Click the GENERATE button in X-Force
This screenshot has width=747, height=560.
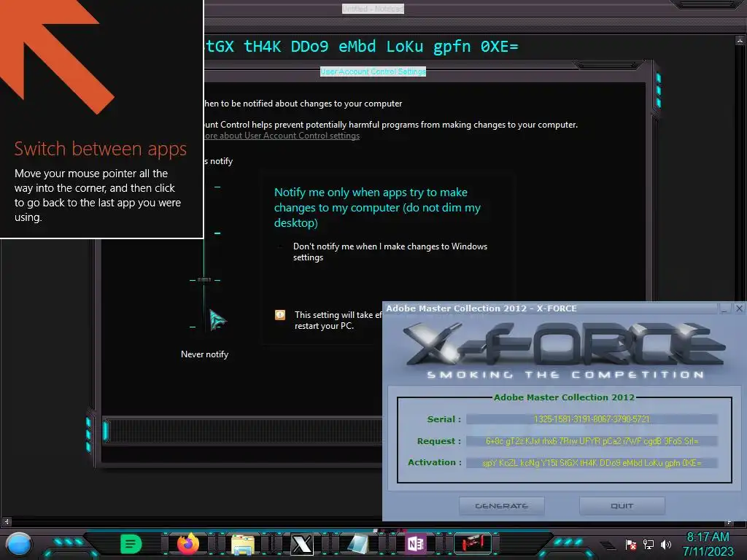(502, 506)
